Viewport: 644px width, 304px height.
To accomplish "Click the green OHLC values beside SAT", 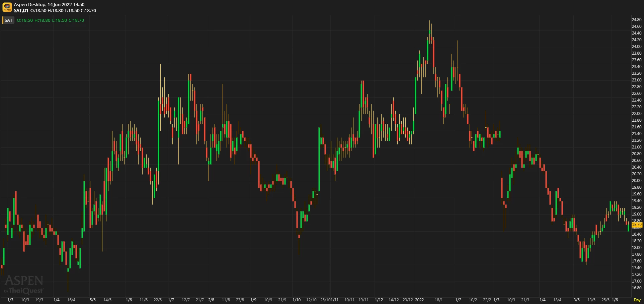I will click(51, 20).
